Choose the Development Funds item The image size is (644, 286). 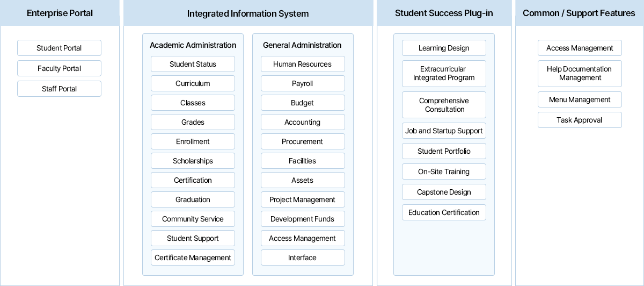tap(303, 219)
